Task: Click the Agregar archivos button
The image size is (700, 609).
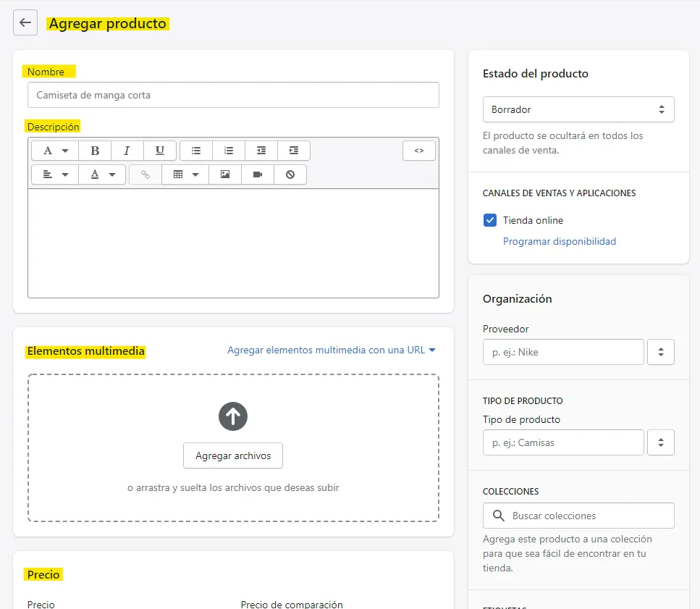Action: [x=232, y=455]
